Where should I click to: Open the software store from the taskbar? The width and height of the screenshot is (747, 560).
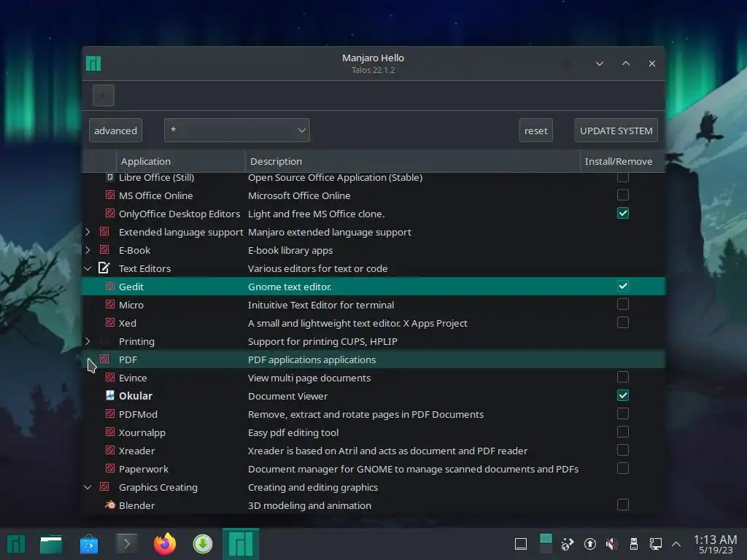pyautogui.click(x=89, y=544)
